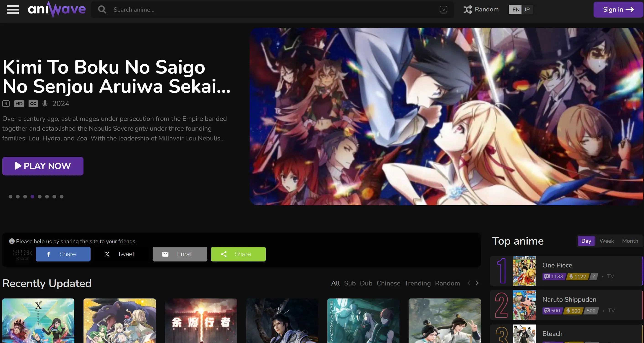Select the second carousel dot
644x343 pixels.
point(18,197)
